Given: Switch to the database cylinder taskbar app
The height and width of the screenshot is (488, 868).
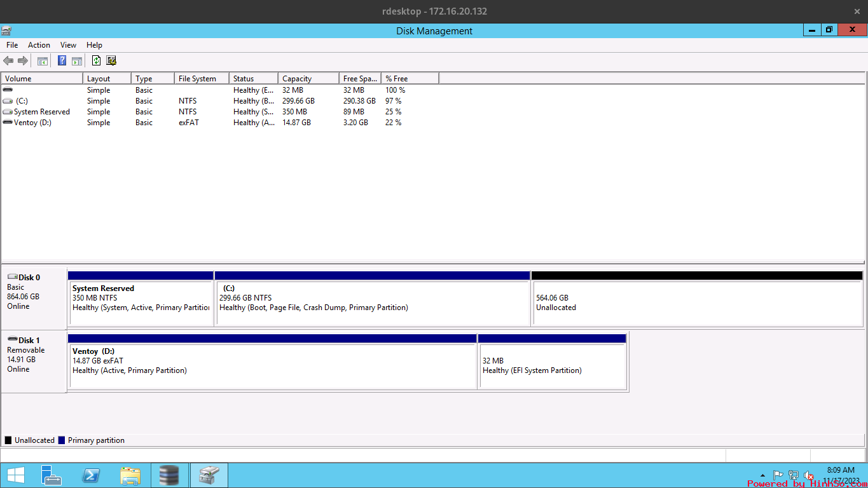Looking at the screenshot, I should [169, 475].
